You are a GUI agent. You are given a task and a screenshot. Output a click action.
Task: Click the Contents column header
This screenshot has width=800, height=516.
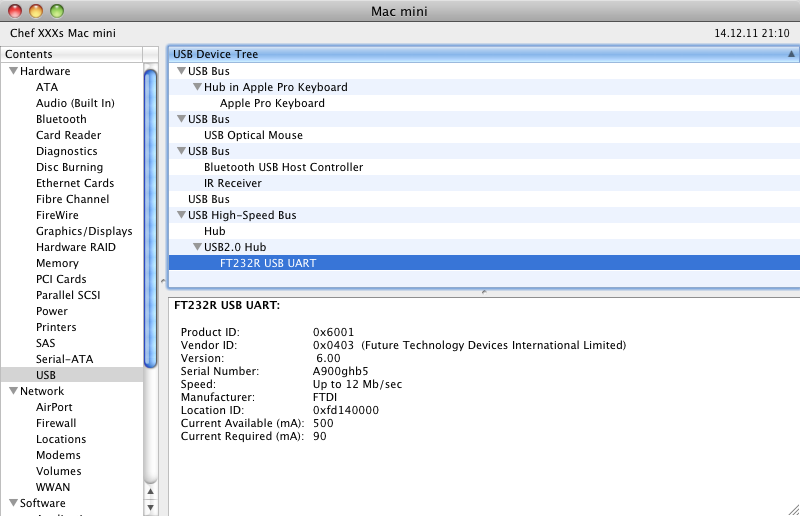(72, 54)
